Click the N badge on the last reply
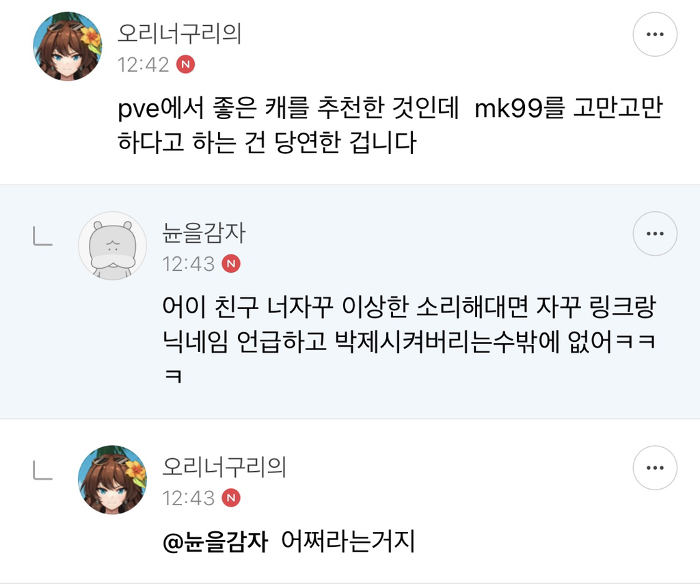The width and height of the screenshot is (700, 588). point(231,498)
